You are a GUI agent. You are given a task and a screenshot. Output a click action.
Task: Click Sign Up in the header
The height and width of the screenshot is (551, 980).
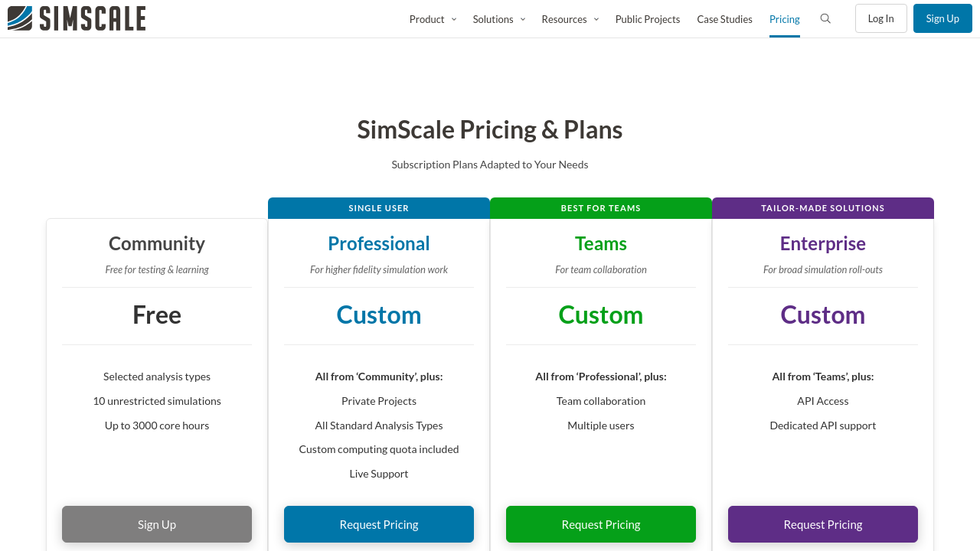[x=942, y=18]
